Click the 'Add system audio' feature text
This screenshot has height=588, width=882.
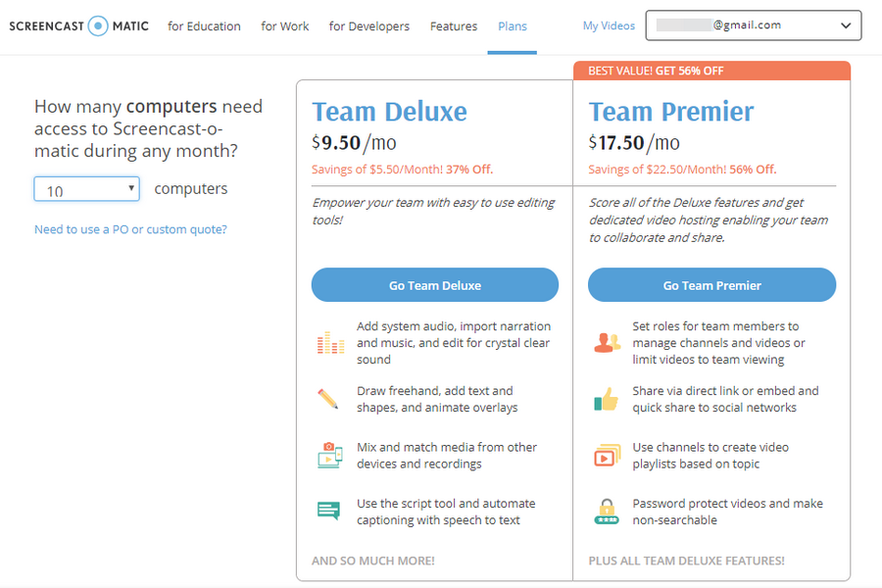(x=454, y=343)
